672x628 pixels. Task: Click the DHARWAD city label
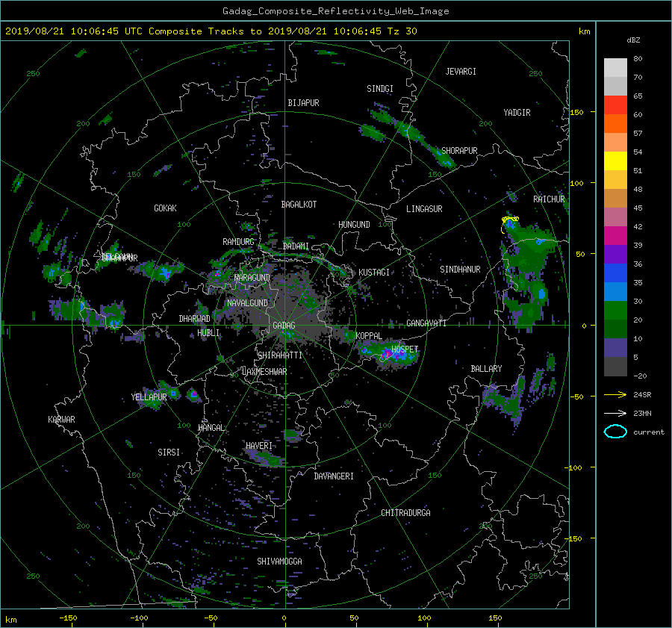pos(195,319)
